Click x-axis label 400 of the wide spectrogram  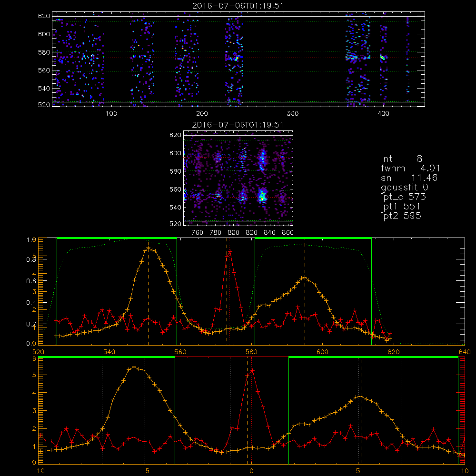pos(383,114)
